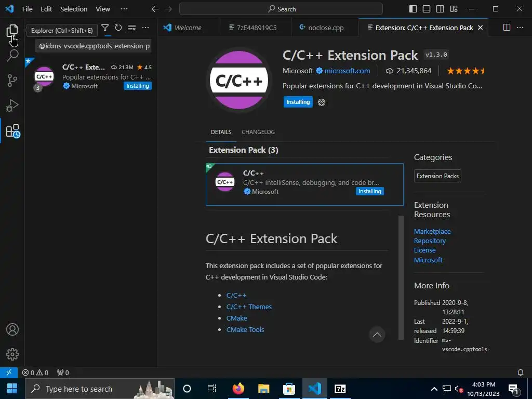Open the Edit menu
Image resolution: width=532 pixels, height=399 pixels.
pyautogui.click(x=46, y=9)
